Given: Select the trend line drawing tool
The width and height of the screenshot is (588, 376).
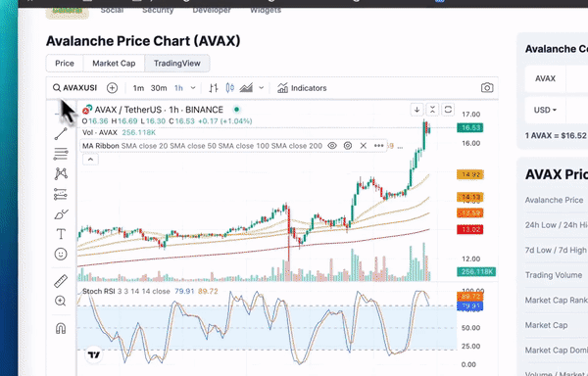Looking at the screenshot, I should [x=61, y=134].
